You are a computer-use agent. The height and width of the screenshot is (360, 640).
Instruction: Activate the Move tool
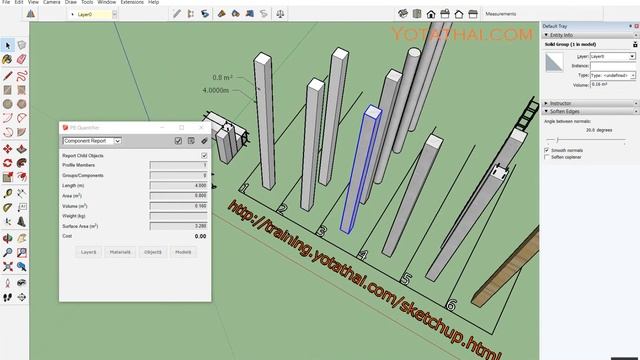pos(7,149)
